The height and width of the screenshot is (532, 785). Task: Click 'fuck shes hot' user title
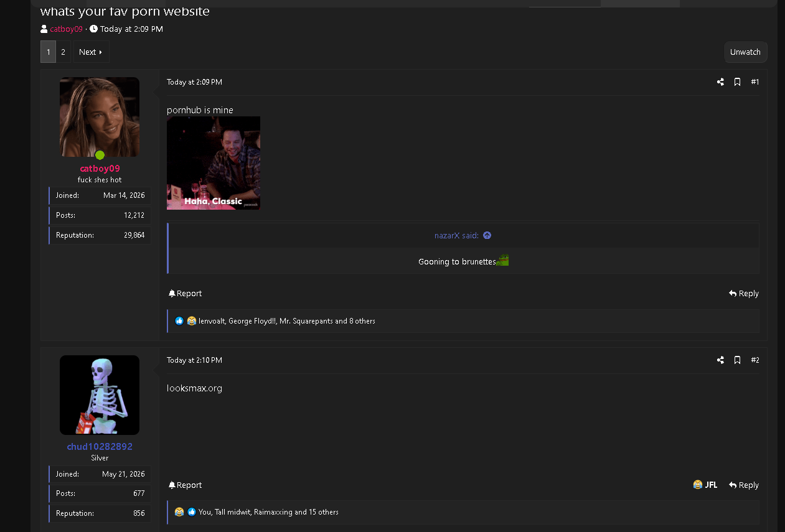pyautogui.click(x=100, y=180)
